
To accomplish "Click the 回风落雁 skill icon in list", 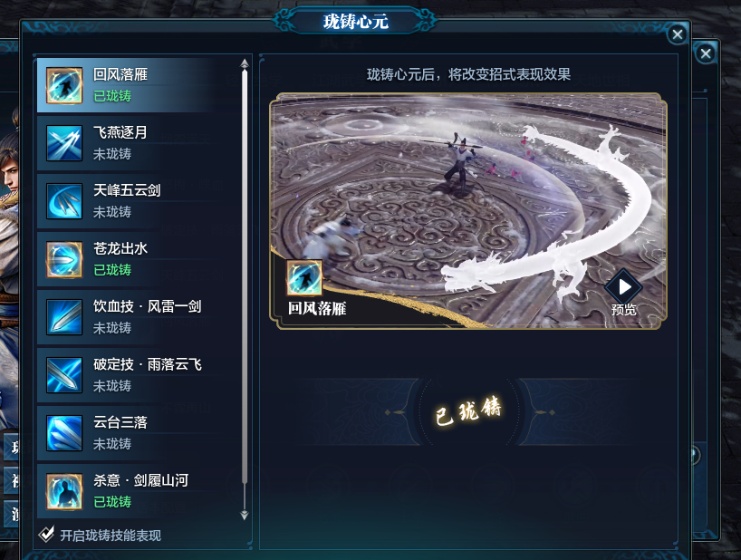I will tap(63, 85).
